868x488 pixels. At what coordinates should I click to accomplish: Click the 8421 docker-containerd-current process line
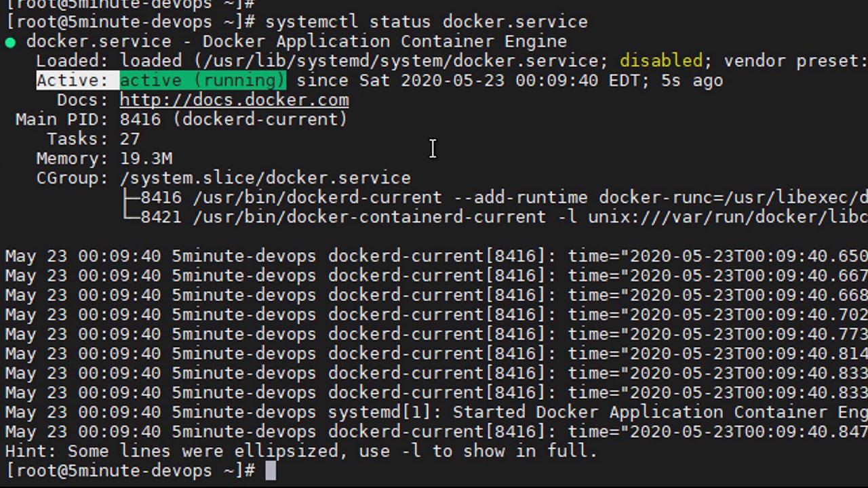494,218
